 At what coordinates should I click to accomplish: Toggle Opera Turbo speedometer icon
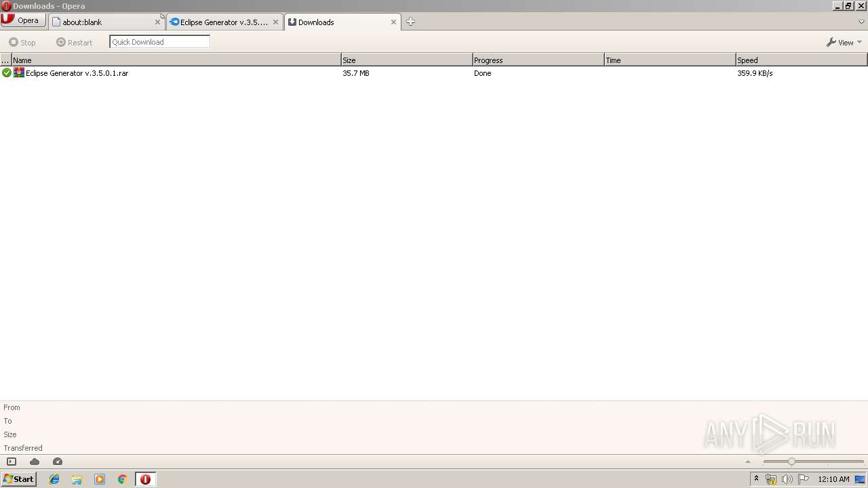(x=58, y=462)
